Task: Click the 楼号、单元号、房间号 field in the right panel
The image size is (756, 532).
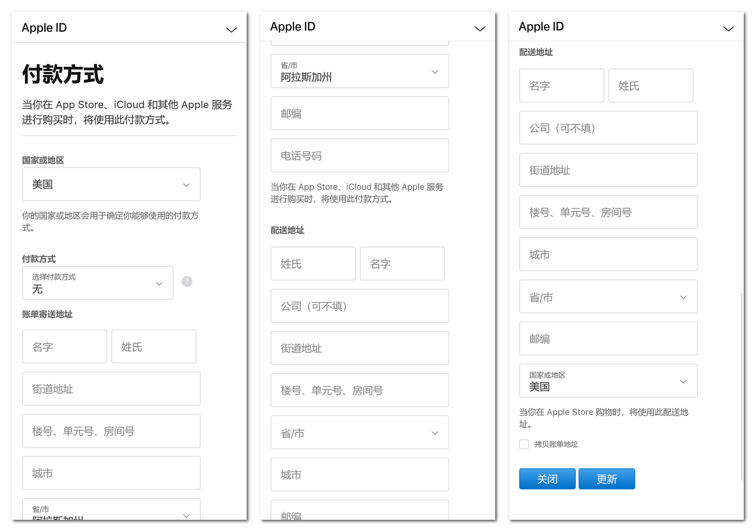Action: [608, 212]
